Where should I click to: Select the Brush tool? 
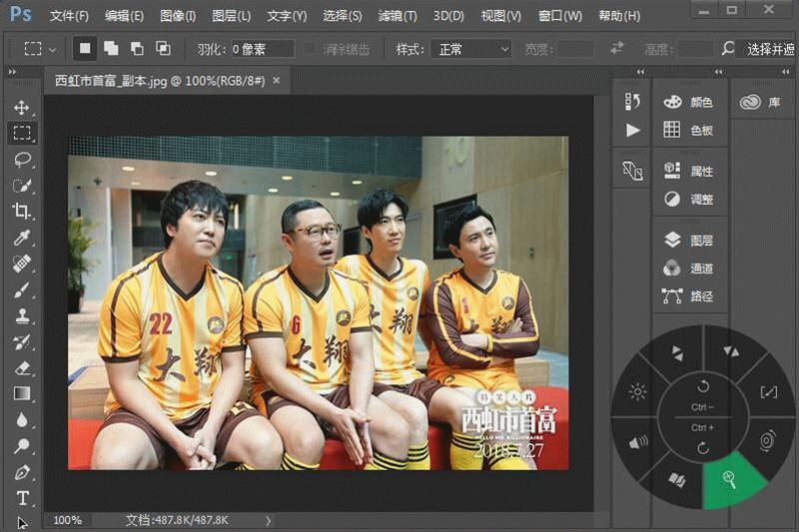(21, 289)
